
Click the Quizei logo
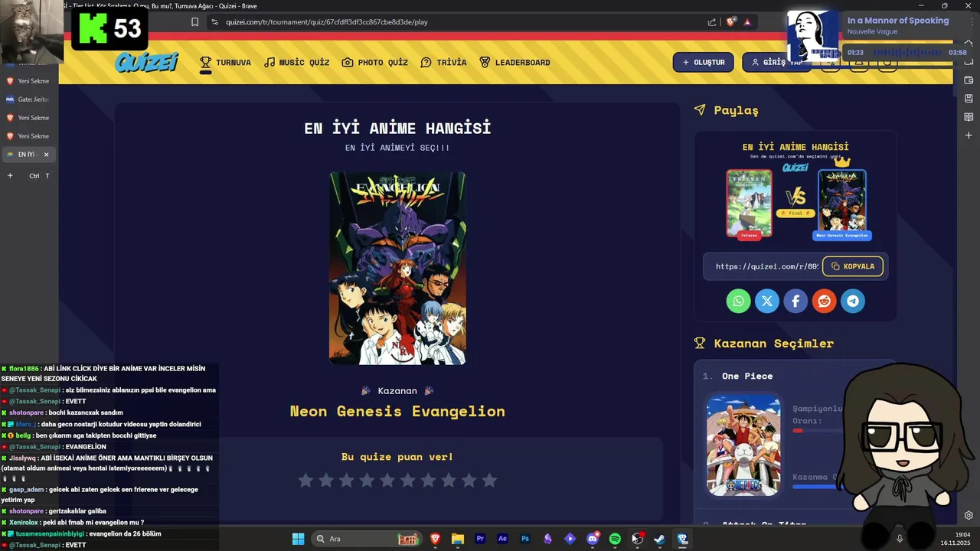coord(146,62)
